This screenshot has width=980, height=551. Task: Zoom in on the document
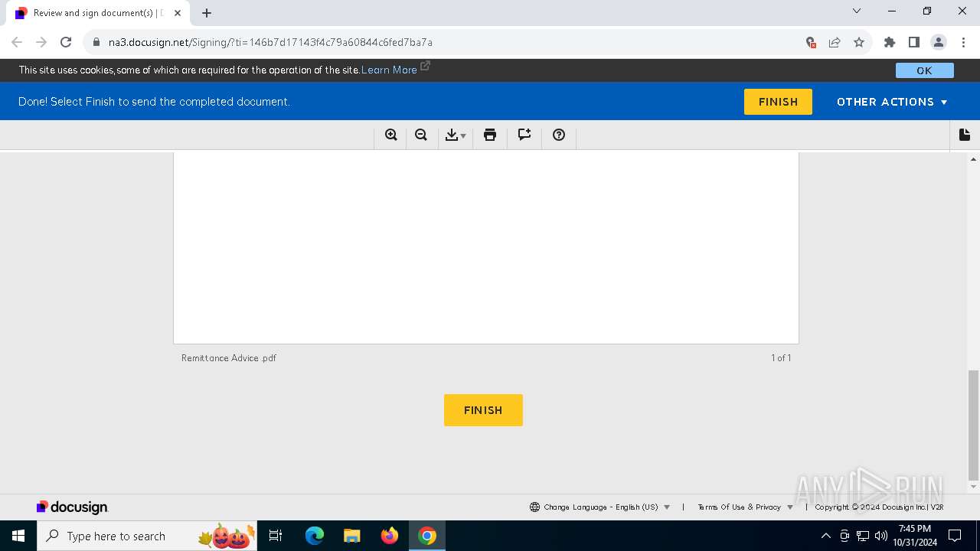coord(391,135)
